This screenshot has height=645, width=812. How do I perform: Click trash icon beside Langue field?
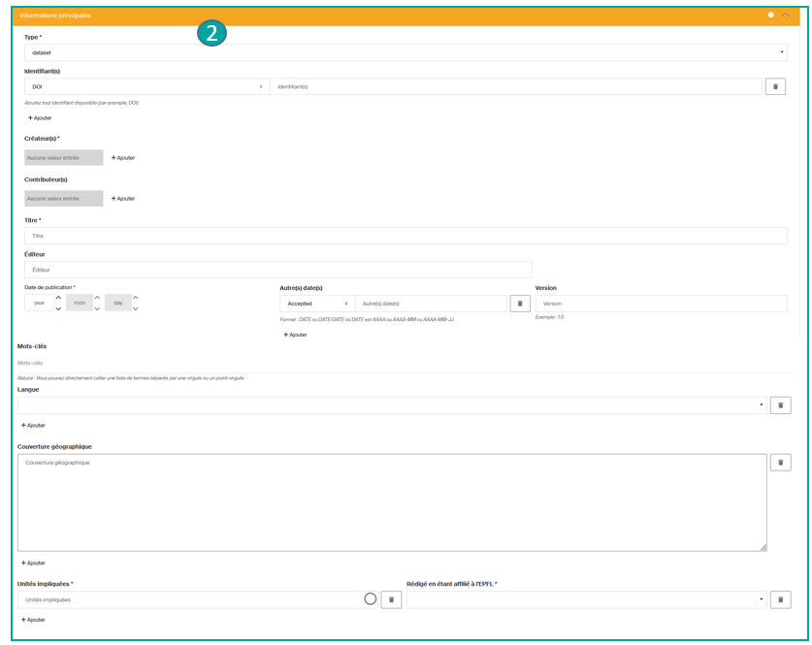pyautogui.click(x=780, y=405)
